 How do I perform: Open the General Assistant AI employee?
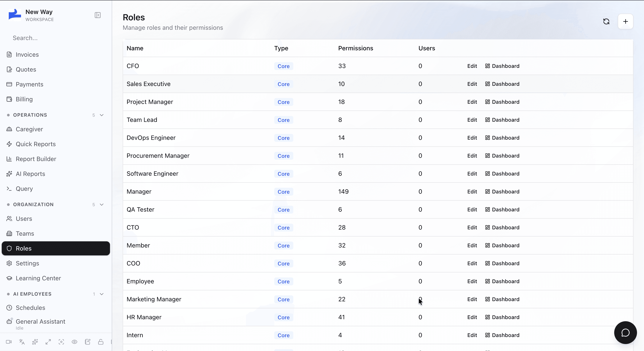pyautogui.click(x=56, y=324)
